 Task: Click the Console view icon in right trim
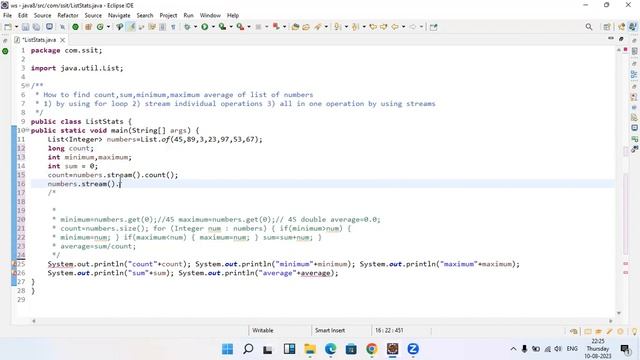634,128
